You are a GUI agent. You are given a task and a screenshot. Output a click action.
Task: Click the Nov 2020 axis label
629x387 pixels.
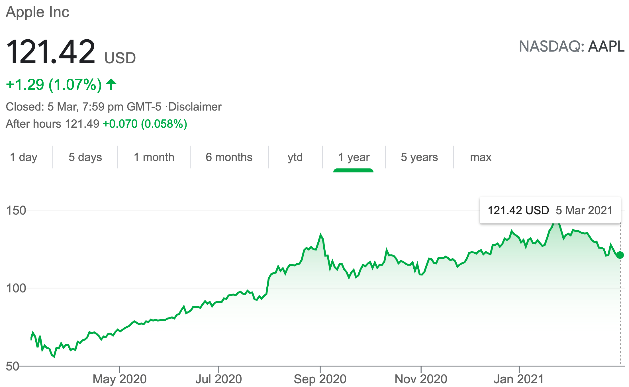click(x=421, y=379)
